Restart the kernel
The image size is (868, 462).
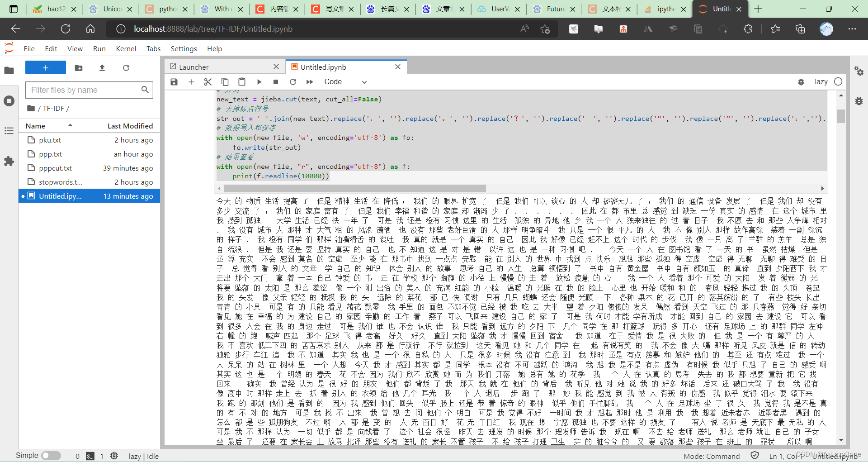tap(293, 82)
